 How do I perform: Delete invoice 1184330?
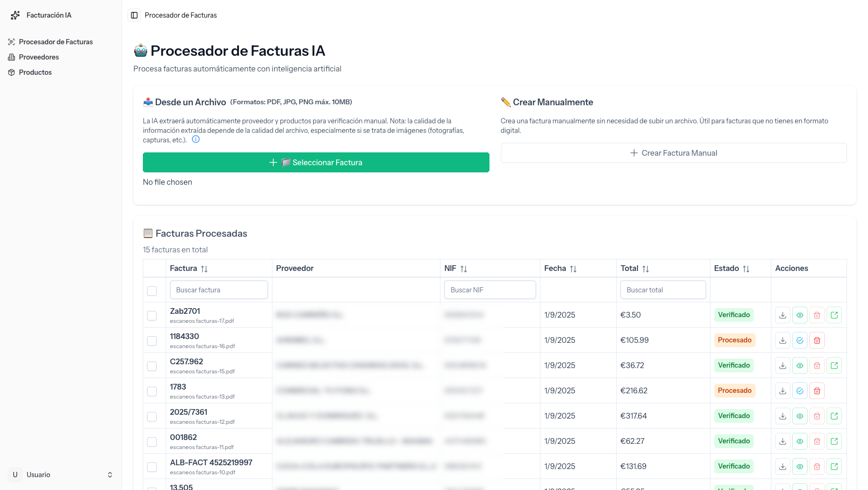(x=817, y=340)
